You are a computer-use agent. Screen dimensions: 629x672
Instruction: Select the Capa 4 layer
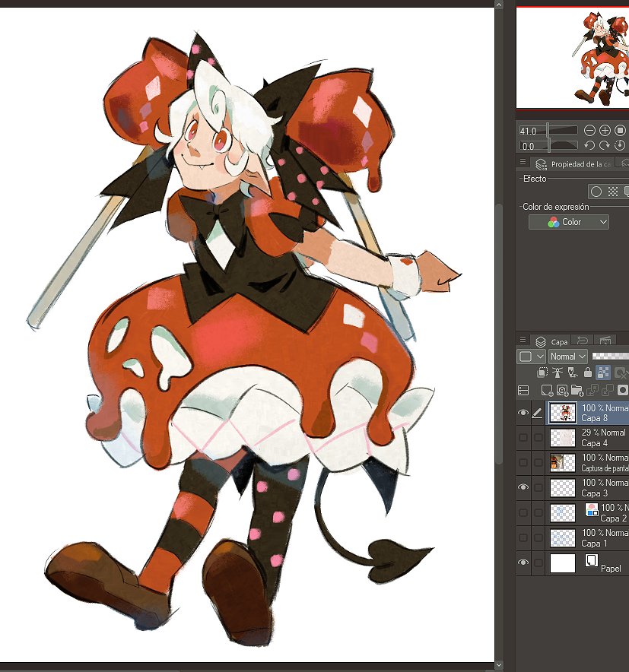click(x=588, y=438)
